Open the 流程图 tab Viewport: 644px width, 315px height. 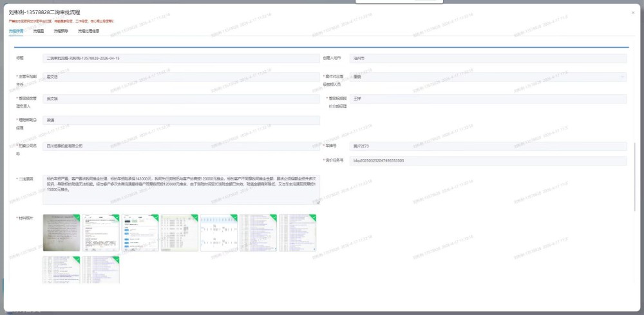coord(39,31)
